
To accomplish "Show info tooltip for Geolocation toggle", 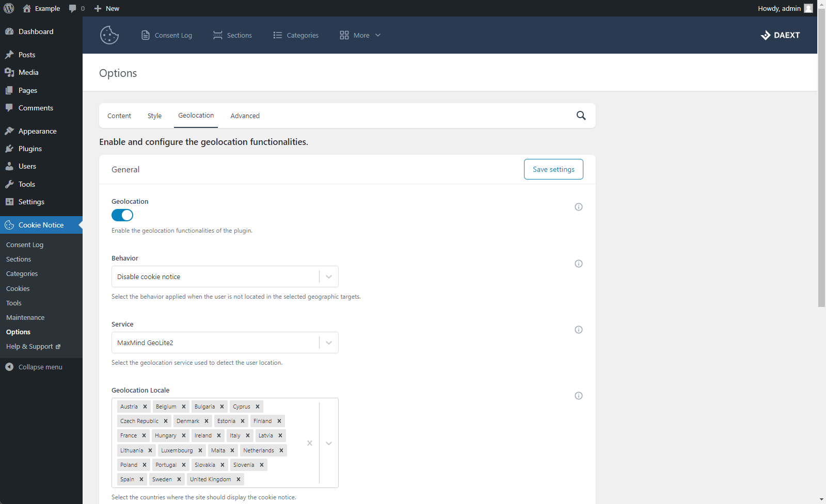I will tap(579, 207).
